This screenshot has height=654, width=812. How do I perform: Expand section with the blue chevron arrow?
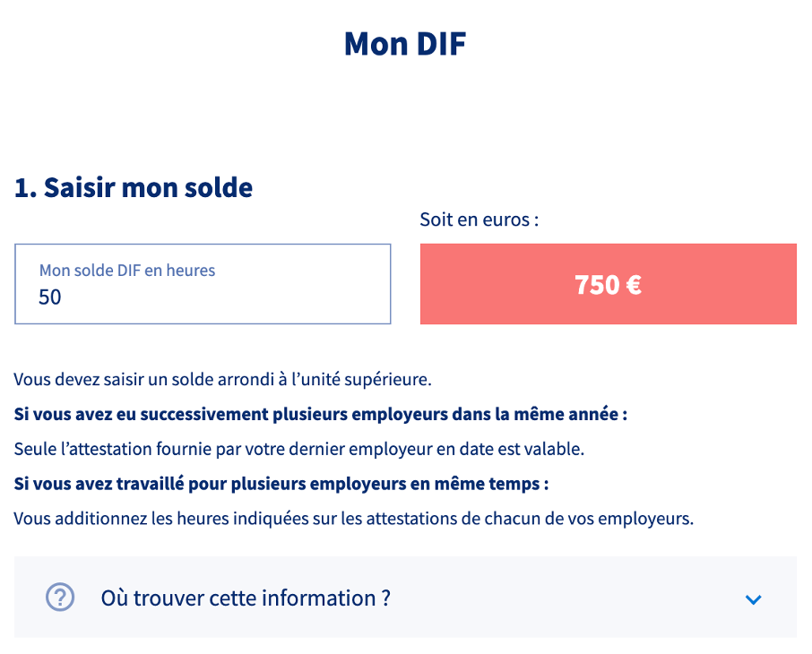click(x=753, y=599)
